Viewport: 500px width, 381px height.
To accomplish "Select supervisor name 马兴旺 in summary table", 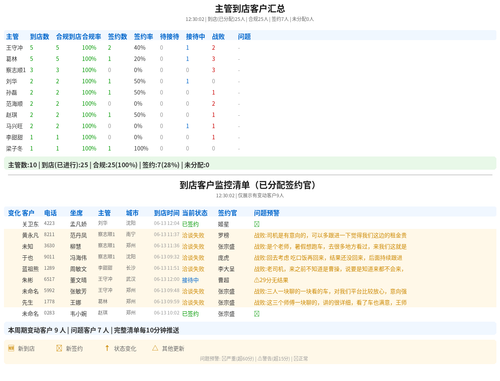I will tap(14, 126).
